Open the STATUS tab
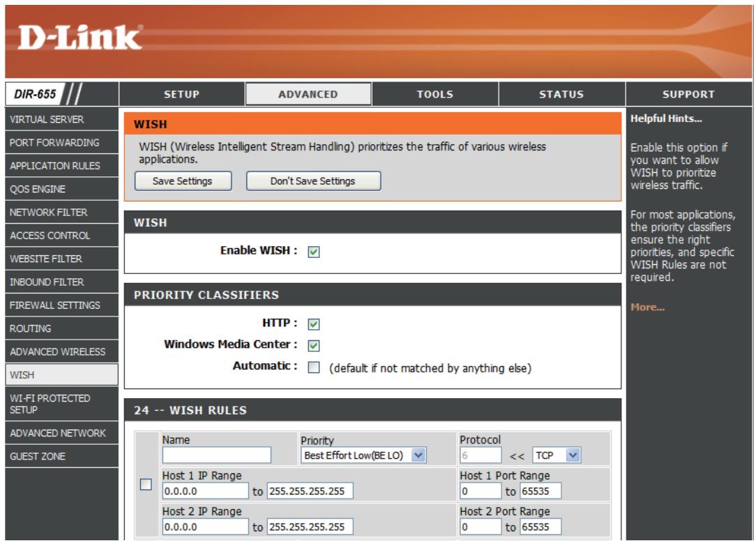756x541 pixels. coord(561,94)
